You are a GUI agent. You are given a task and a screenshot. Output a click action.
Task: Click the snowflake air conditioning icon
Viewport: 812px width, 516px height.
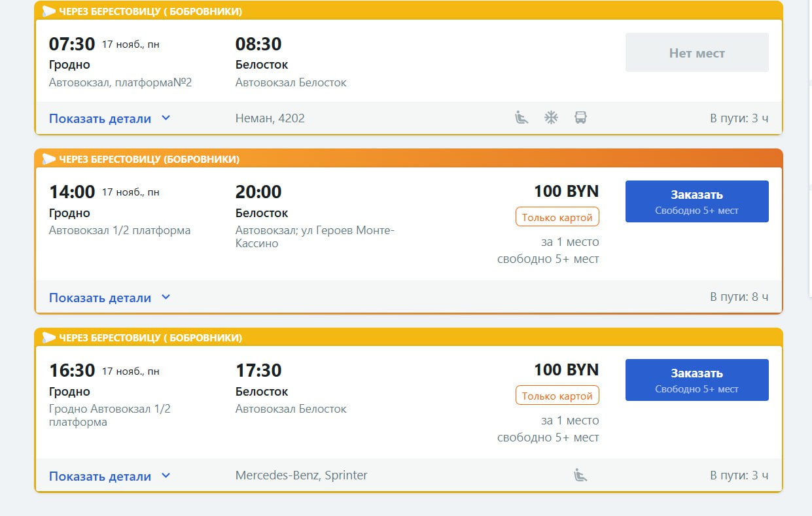552,118
